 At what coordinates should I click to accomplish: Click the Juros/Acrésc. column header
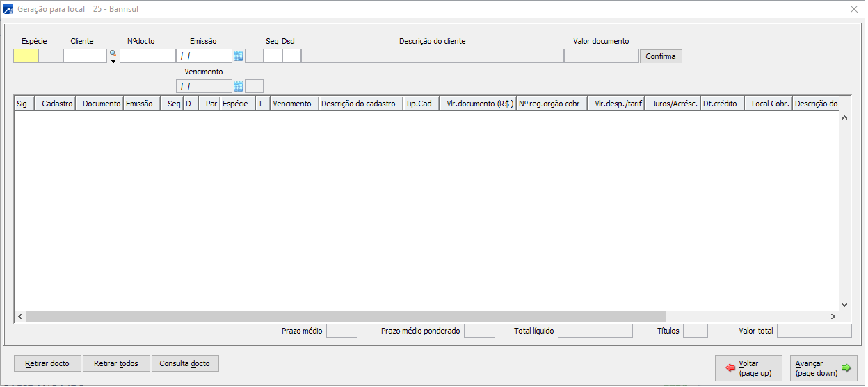pyautogui.click(x=673, y=104)
